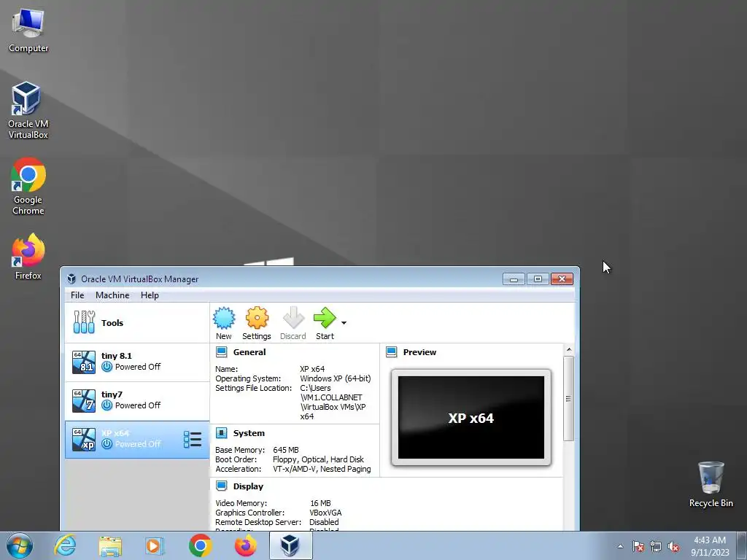Open the Google Chrome desktop shortcut
The width and height of the screenshot is (747, 560).
point(28,186)
